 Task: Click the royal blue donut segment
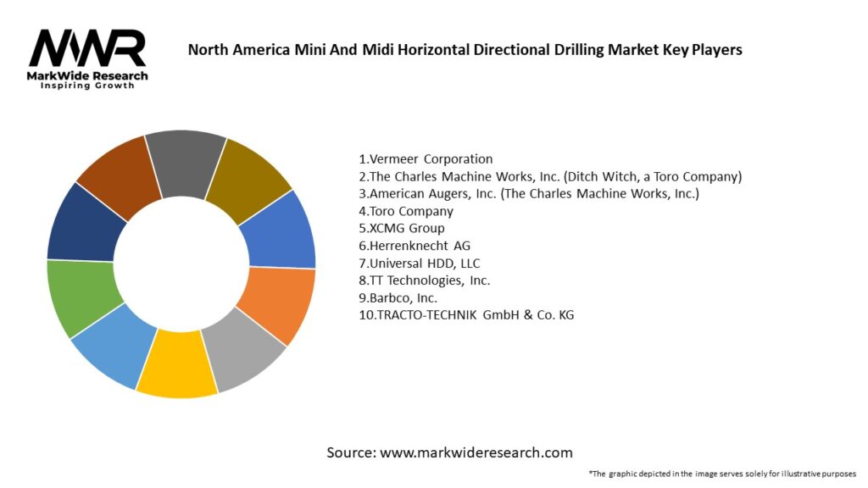tap(281, 231)
